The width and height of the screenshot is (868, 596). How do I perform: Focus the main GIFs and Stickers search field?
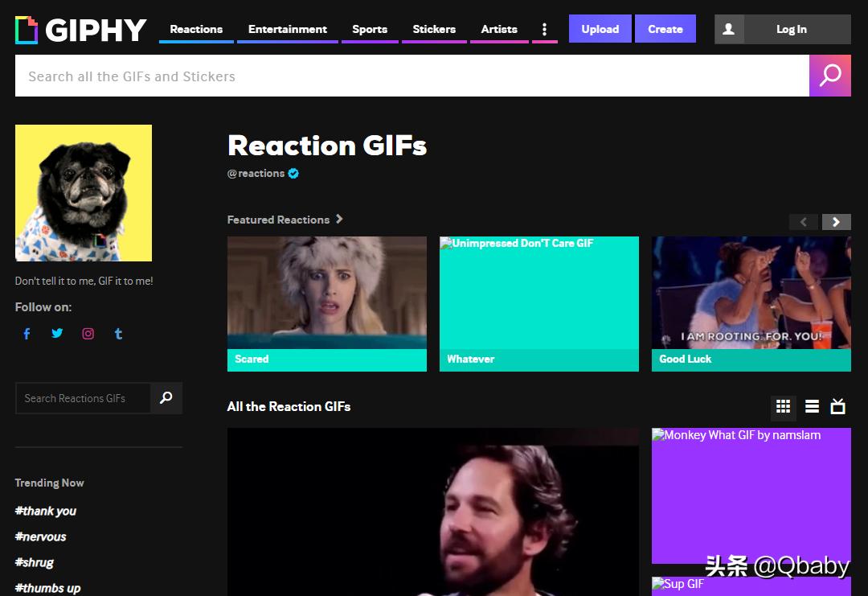[x=411, y=76]
